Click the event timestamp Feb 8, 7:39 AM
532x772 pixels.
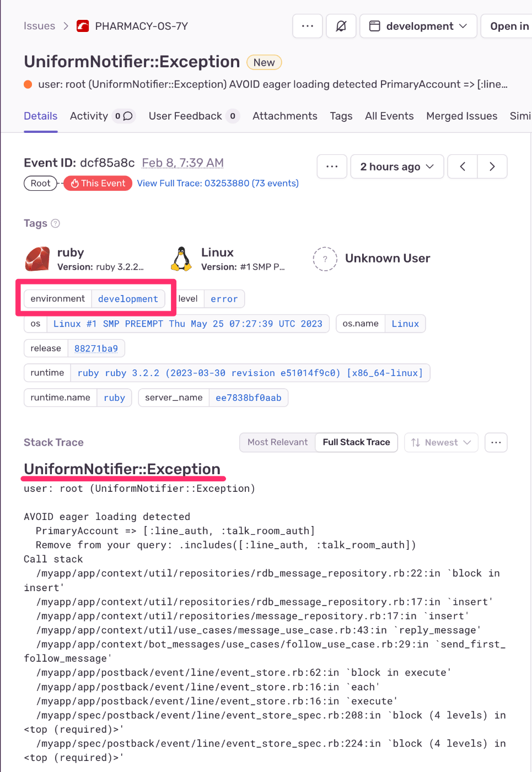point(183,163)
